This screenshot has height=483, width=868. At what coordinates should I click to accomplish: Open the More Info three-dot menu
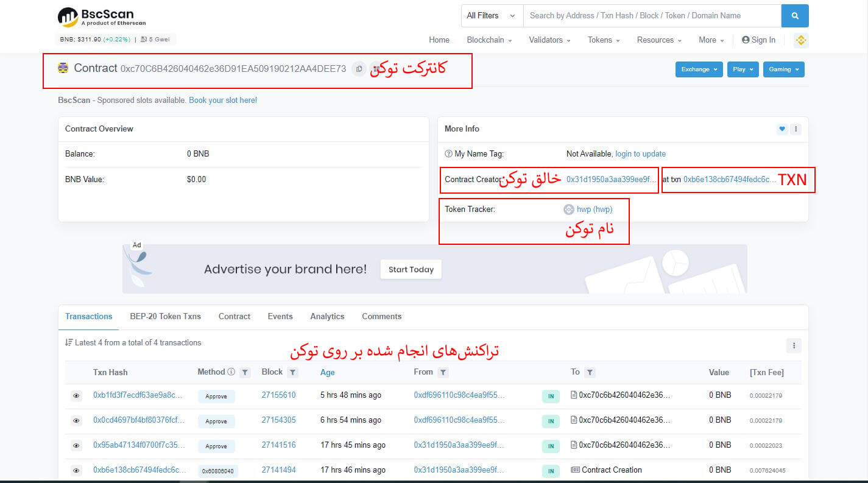[x=796, y=129]
